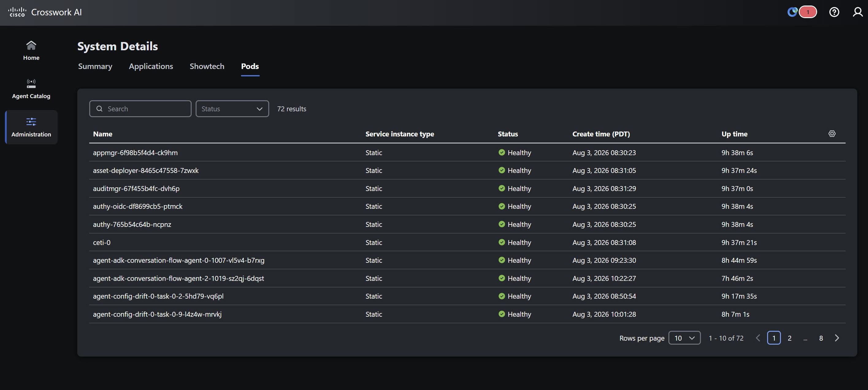Go to page 8
This screenshot has height=390, width=868.
pyautogui.click(x=821, y=338)
